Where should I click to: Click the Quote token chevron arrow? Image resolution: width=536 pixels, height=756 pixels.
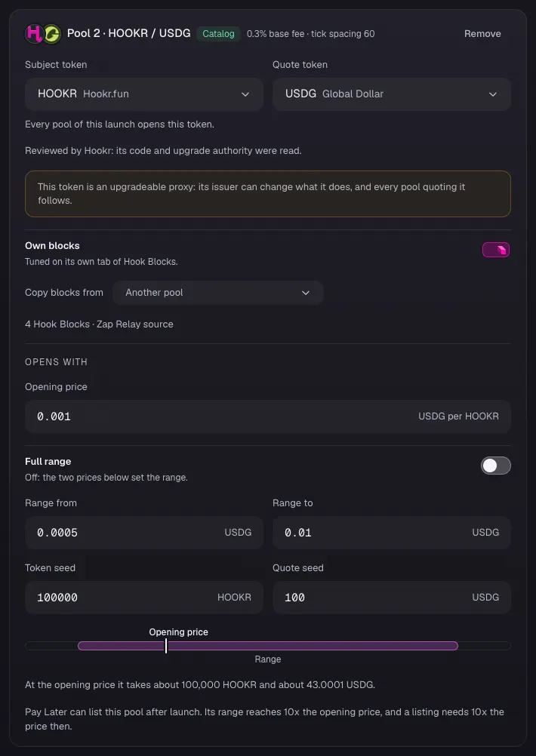pyautogui.click(x=492, y=94)
